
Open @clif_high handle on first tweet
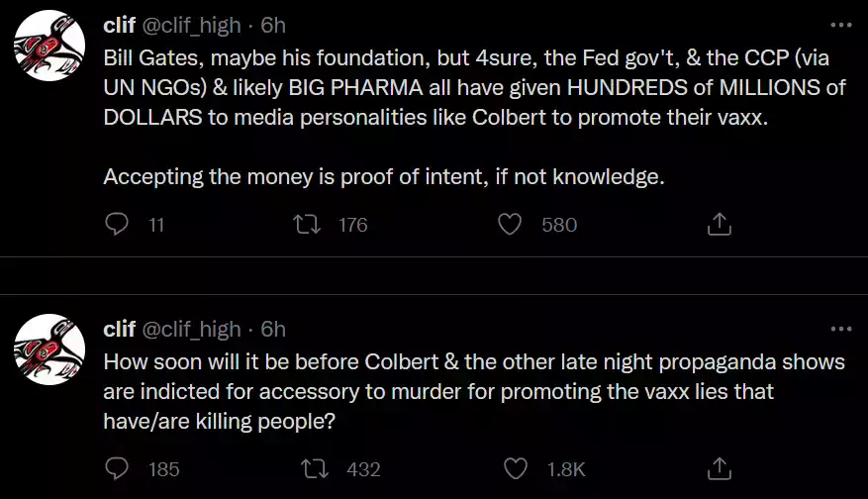[x=192, y=26]
